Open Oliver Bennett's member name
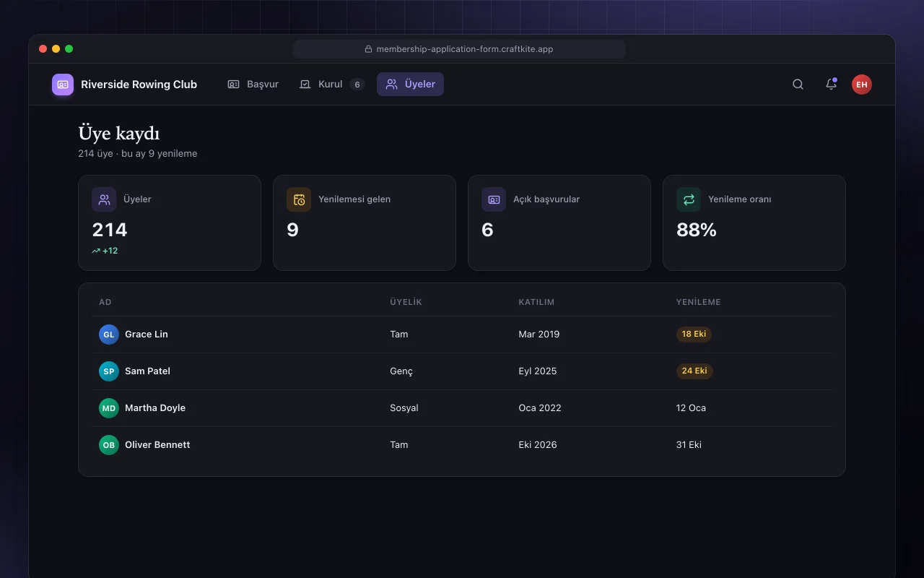The image size is (924, 578). click(157, 445)
